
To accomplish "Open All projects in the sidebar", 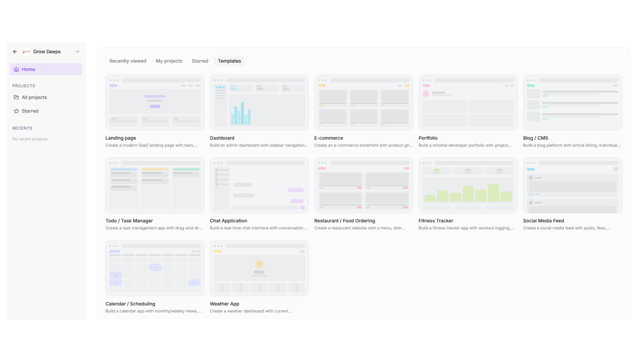I will click(x=46, y=97).
